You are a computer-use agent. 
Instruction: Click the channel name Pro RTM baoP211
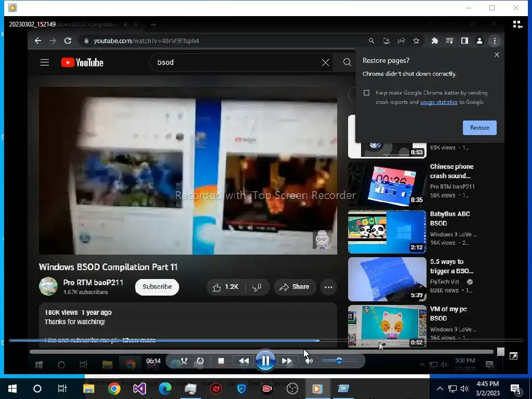(94, 283)
